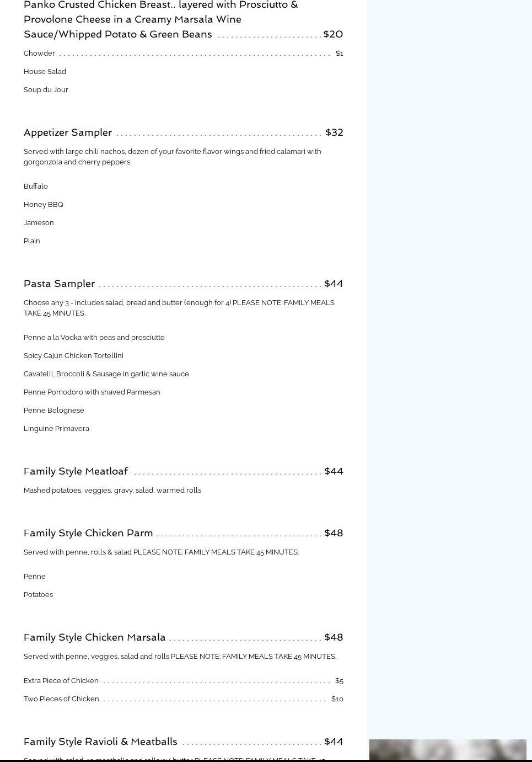The height and width of the screenshot is (762, 532).
Task: Select the Pasta Sampler menu item
Action: [60, 284]
